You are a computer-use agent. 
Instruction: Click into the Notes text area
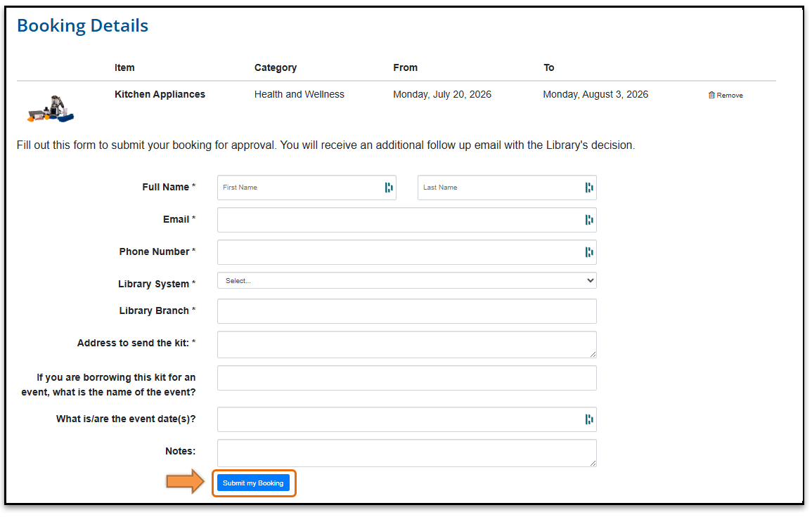[406, 453]
